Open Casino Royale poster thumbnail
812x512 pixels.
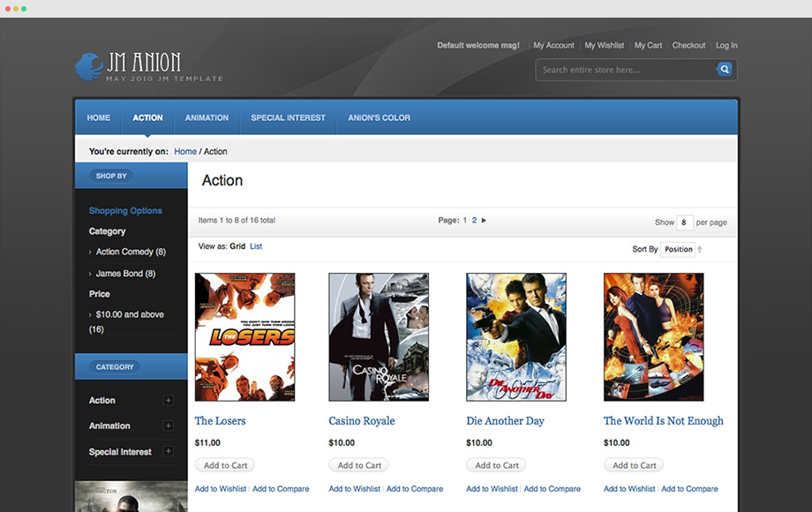point(379,337)
